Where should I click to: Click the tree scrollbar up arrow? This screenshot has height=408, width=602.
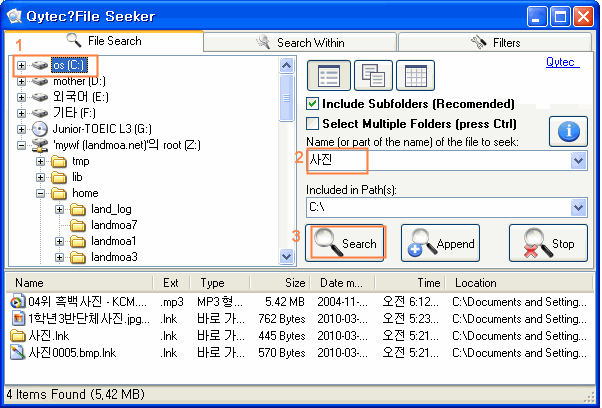coord(286,66)
